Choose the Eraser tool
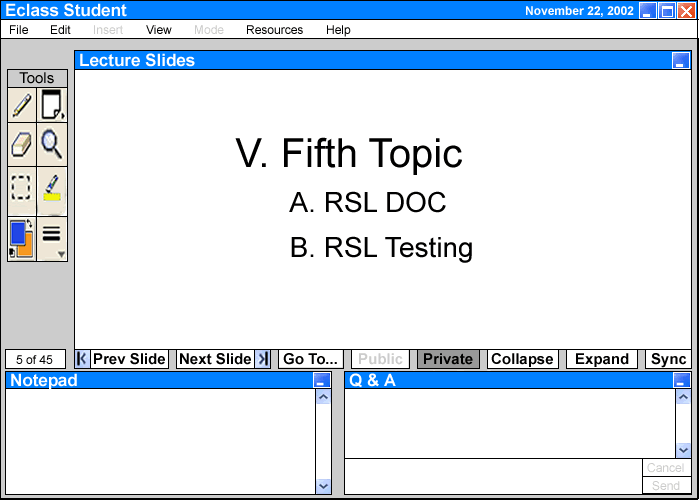 tap(22, 145)
